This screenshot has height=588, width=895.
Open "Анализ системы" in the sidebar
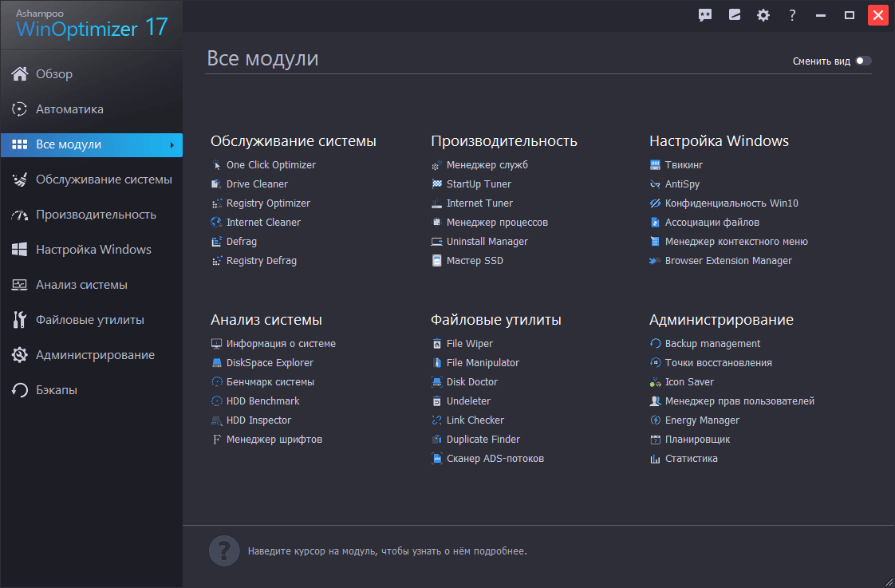click(91, 285)
